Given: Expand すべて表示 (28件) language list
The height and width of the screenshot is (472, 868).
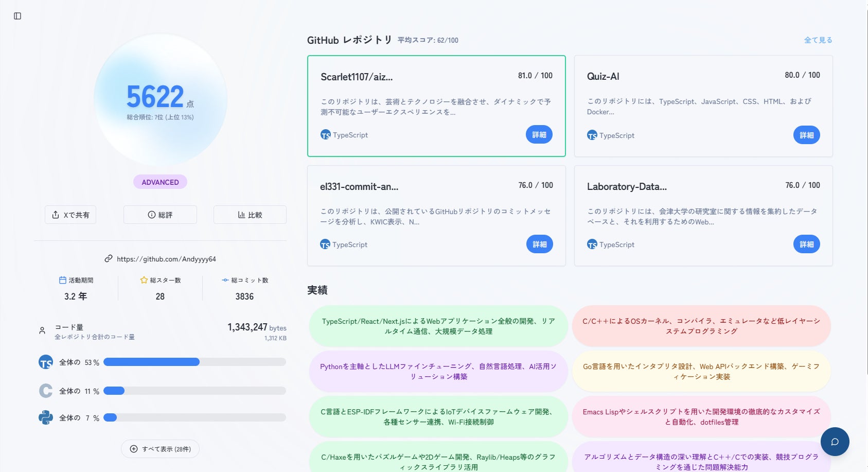Looking at the screenshot, I should tap(160, 449).
